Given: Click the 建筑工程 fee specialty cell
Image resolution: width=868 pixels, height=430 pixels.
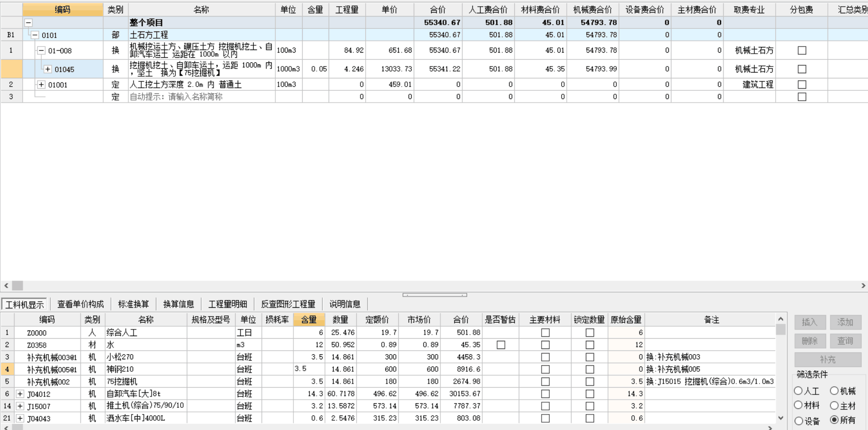Looking at the screenshot, I should click(749, 85).
